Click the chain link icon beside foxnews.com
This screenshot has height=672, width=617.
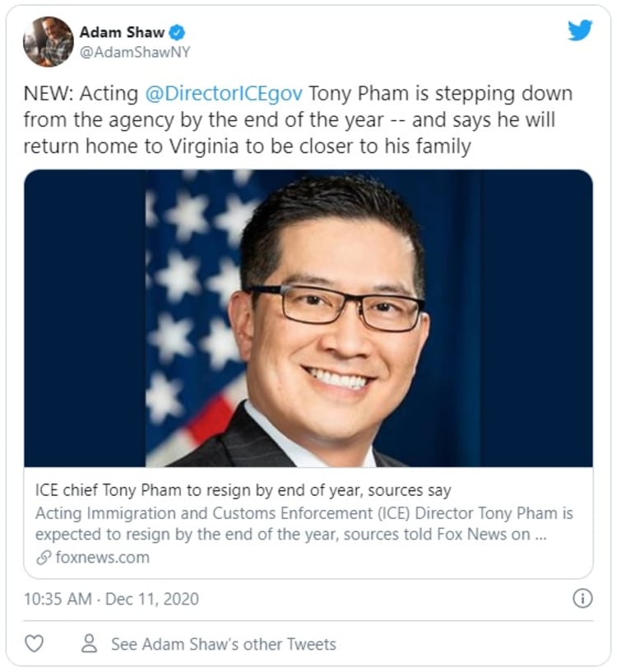tap(44, 558)
